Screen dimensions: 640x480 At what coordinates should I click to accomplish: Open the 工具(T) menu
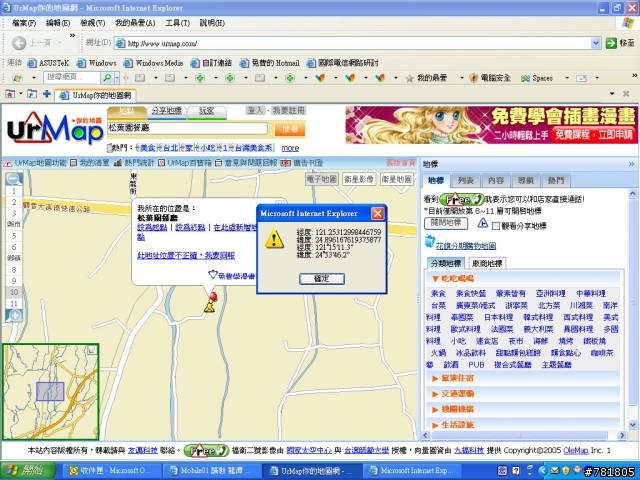[x=178, y=23]
